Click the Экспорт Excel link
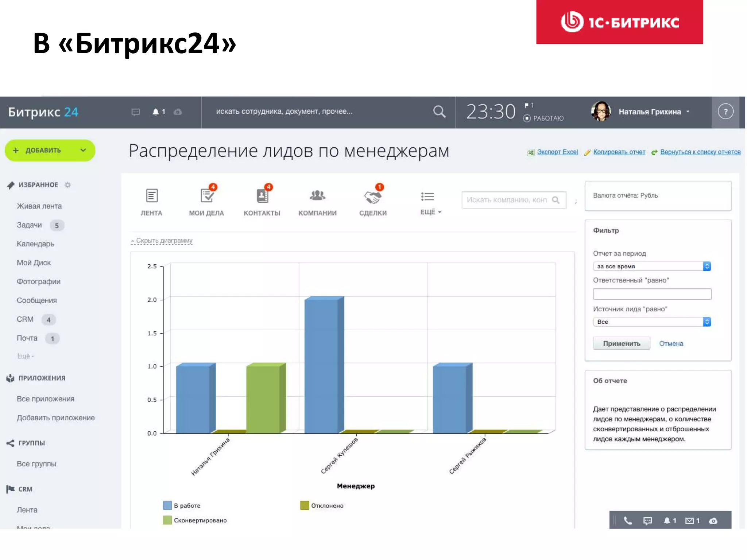Image resolution: width=747 pixels, height=560 pixels. point(557,152)
